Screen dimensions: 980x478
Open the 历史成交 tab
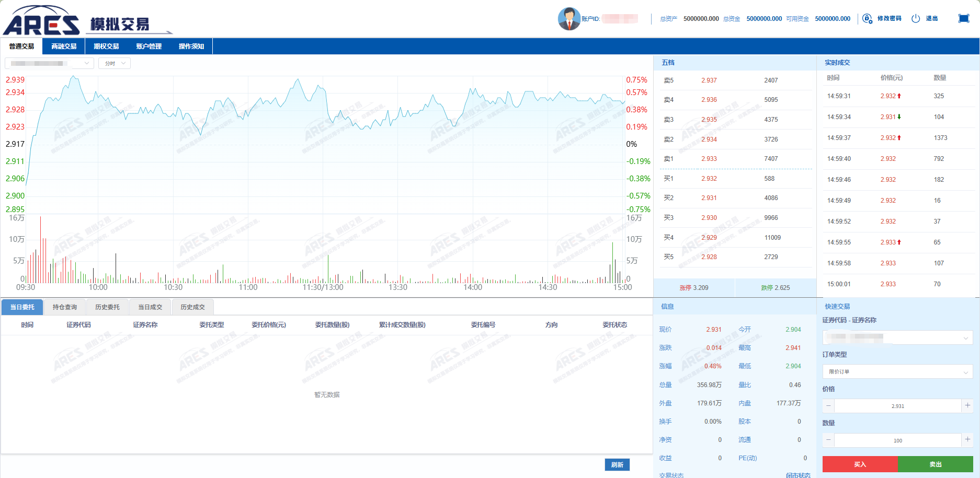[192, 307]
